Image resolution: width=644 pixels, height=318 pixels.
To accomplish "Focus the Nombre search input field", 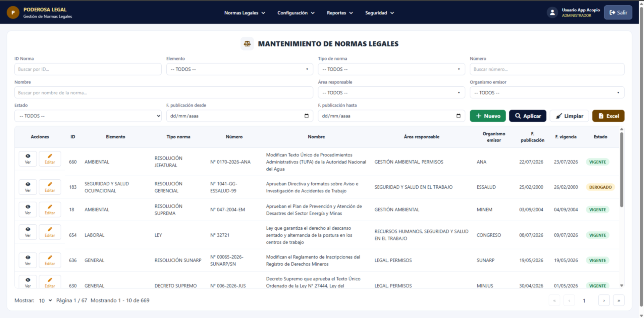I will (164, 93).
